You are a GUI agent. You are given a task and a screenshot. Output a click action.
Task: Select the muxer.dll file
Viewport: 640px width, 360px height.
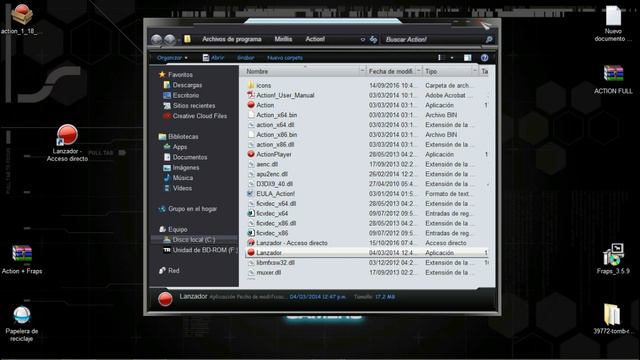pyautogui.click(x=264, y=272)
